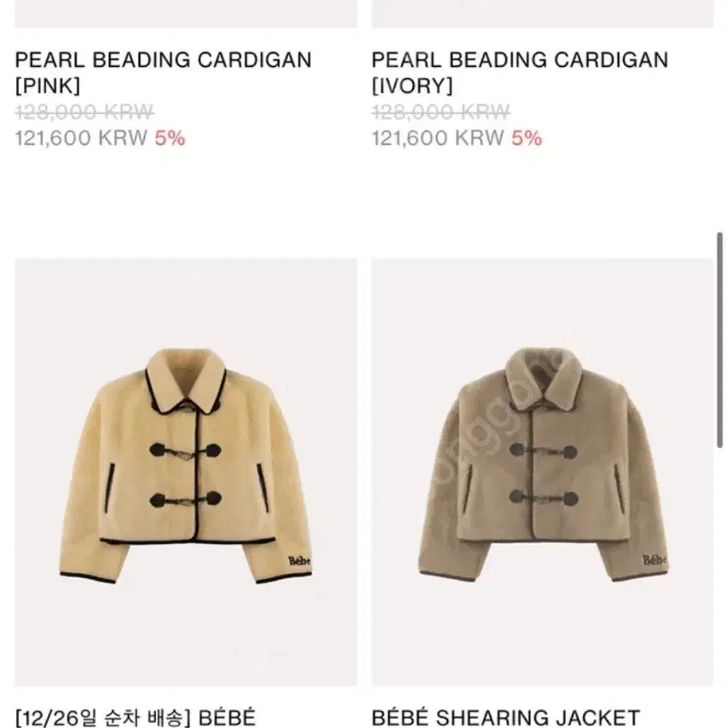This screenshot has width=728, height=728.
Task: Click the ivory cardigan image strip at top
Action: coord(542,14)
